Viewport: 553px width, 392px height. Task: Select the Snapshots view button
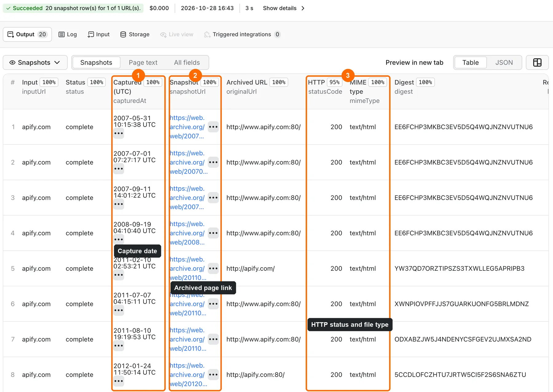96,63
